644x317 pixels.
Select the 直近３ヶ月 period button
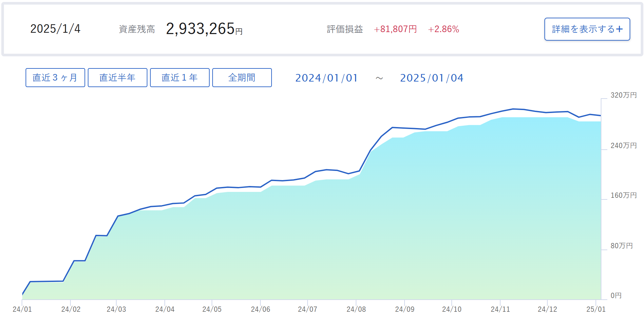55,78
